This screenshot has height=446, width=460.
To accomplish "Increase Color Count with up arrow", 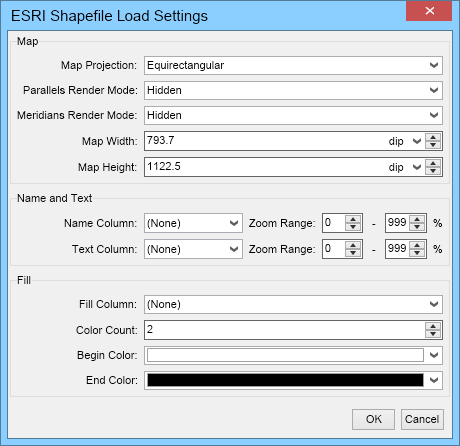I will (x=433, y=326).
